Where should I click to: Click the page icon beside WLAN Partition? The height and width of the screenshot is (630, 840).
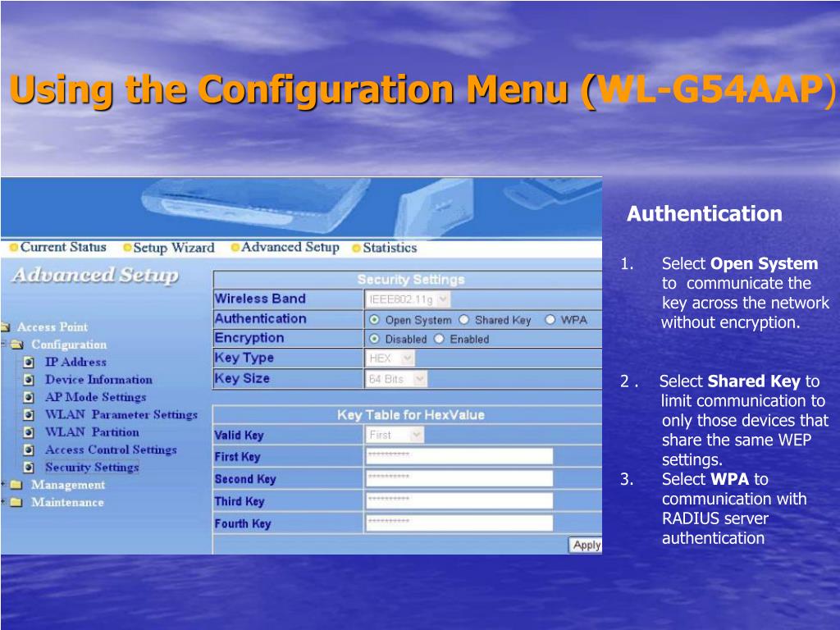(x=29, y=432)
